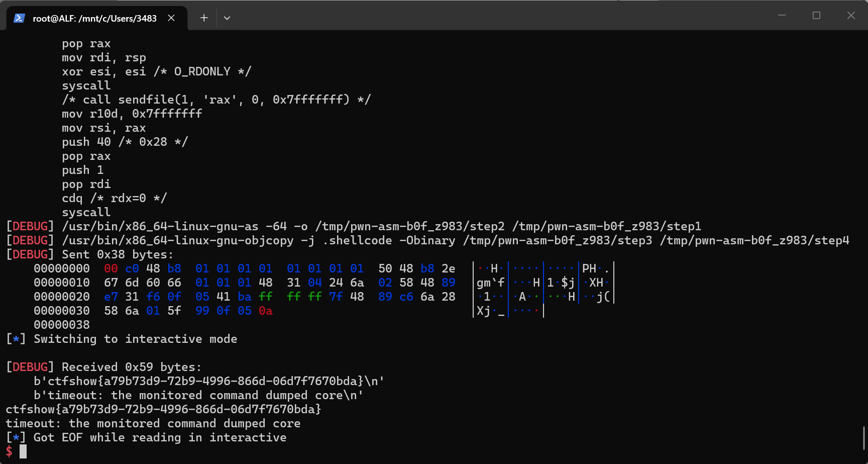Click the cursor at the $ prompt

(23, 451)
